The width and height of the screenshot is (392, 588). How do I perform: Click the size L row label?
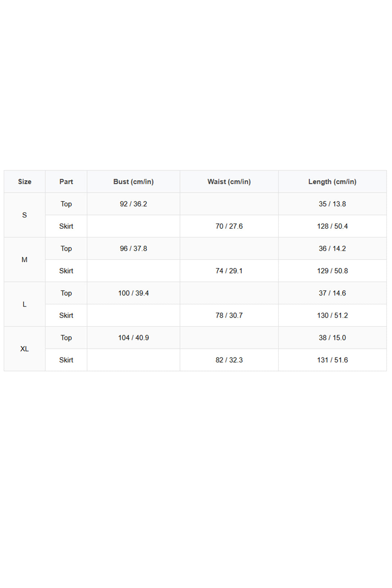(x=24, y=304)
